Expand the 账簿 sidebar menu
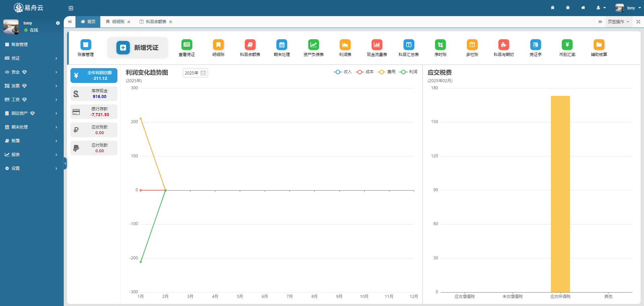Image resolution: width=644 pixels, height=306 pixels. point(32,141)
